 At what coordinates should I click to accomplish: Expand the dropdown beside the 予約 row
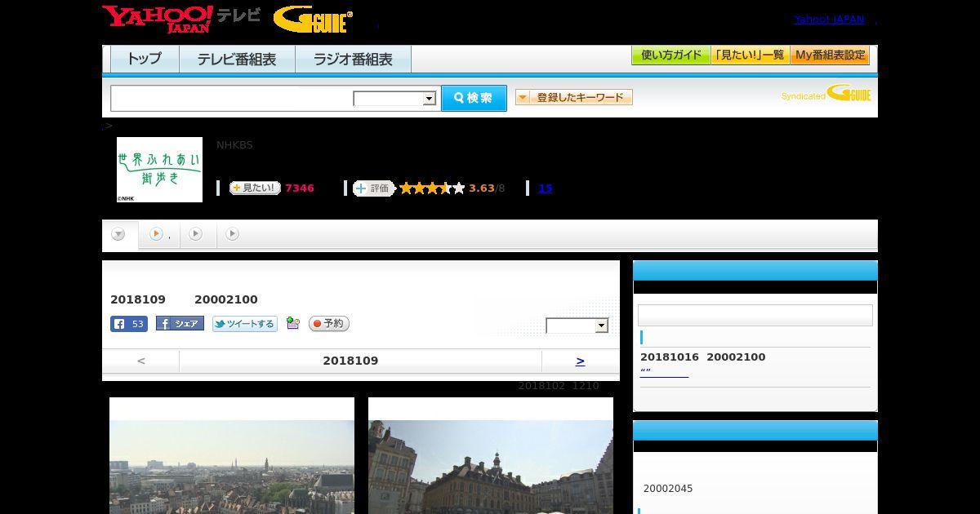(x=577, y=326)
